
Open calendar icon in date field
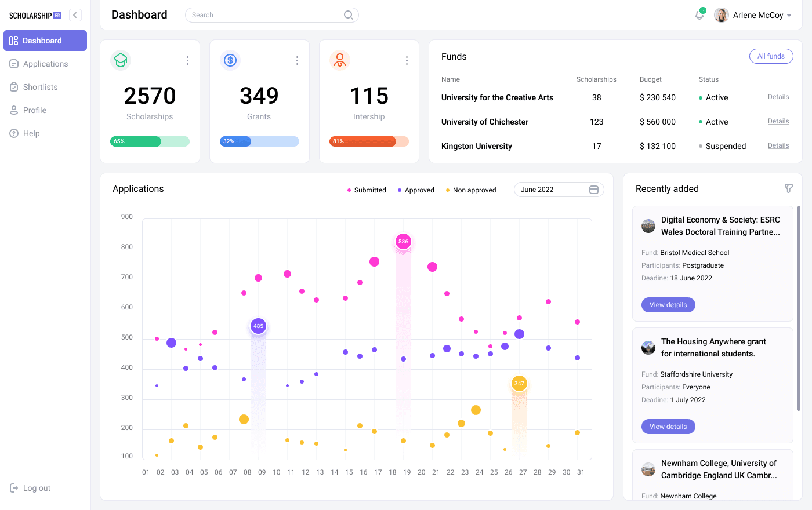pyautogui.click(x=593, y=190)
